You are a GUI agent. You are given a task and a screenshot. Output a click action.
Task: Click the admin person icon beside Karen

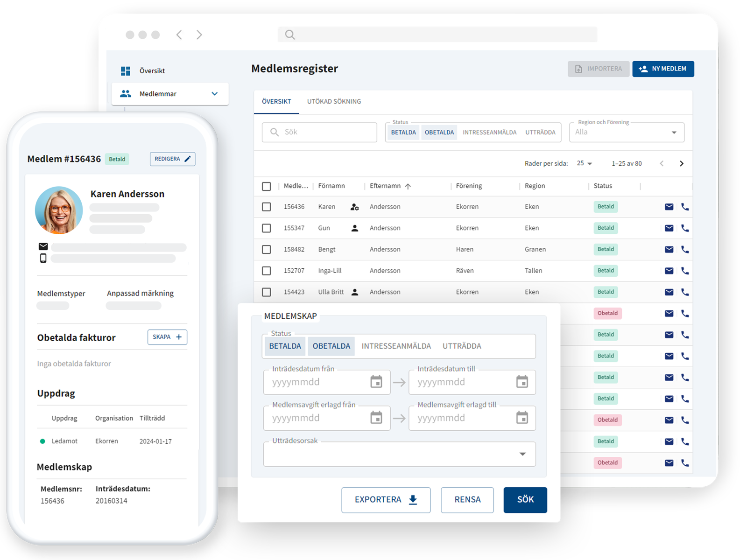pos(355,207)
